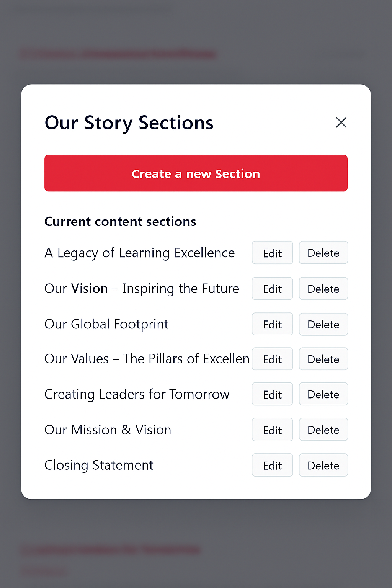Click Create a new Section button
This screenshot has width=392, height=588.
coord(196,173)
